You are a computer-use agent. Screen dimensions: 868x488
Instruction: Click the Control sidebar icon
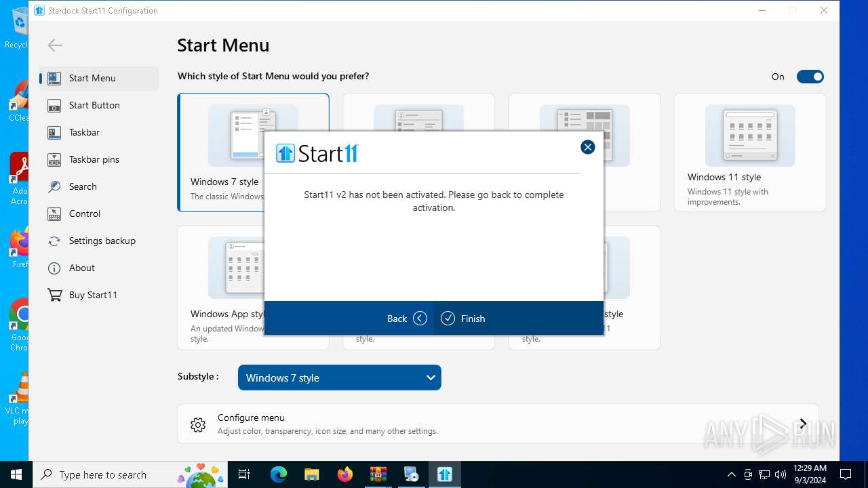pyautogui.click(x=54, y=213)
